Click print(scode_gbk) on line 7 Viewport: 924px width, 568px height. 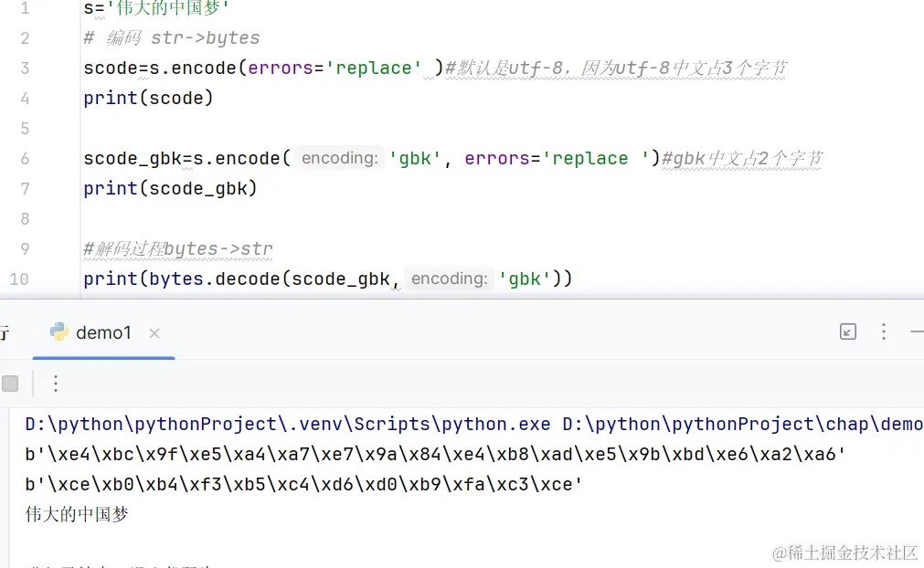(170, 188)
